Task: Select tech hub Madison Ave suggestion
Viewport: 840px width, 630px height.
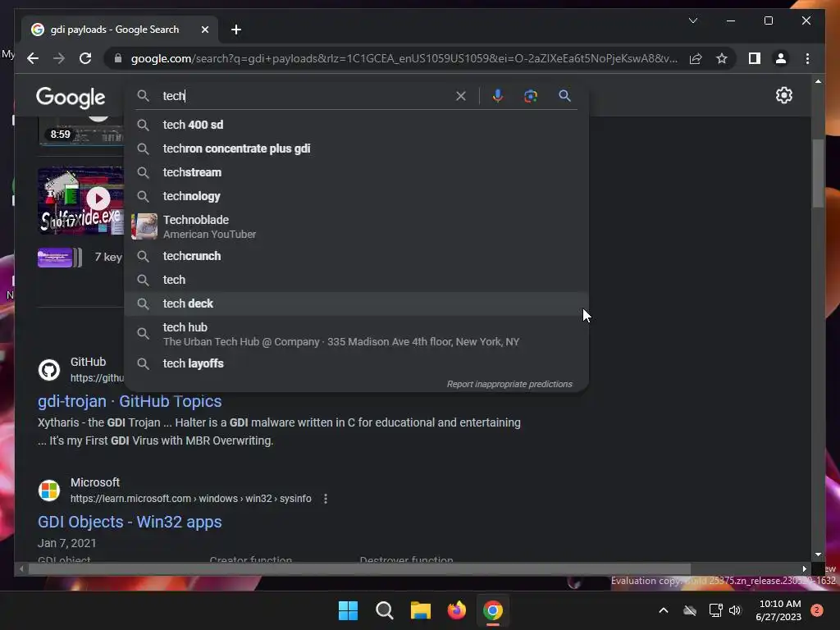Action: (x=356, y=334)
